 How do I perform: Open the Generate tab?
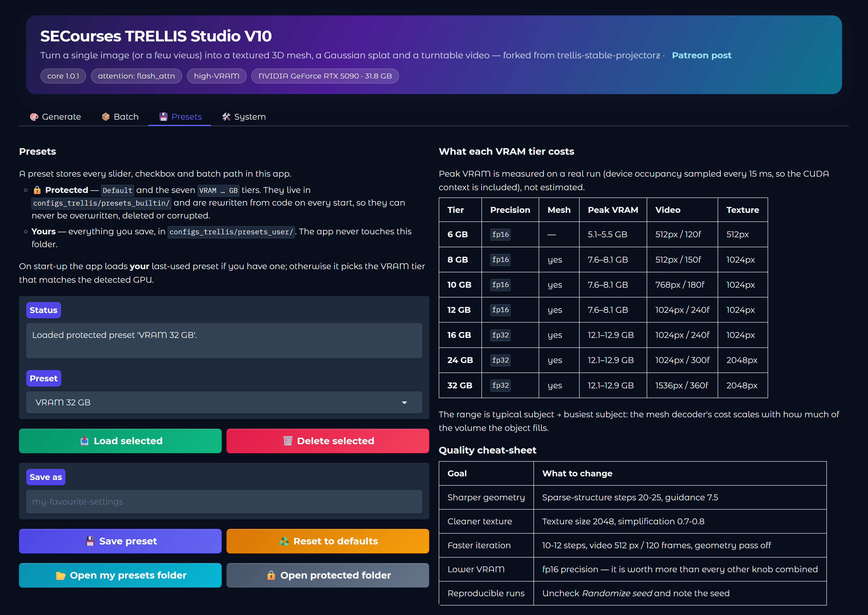tap(55, 117)
